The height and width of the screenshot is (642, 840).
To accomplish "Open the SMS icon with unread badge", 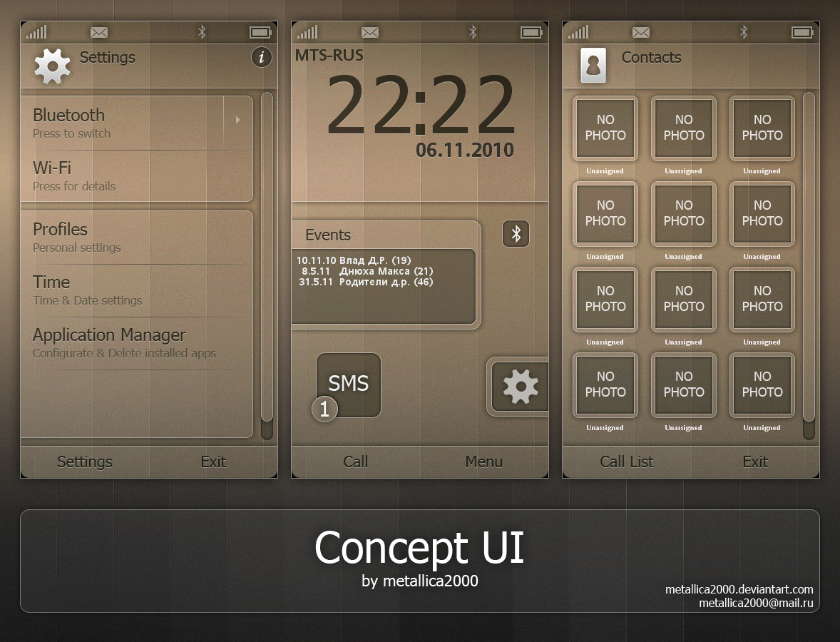I will click(x=347, y=385).
